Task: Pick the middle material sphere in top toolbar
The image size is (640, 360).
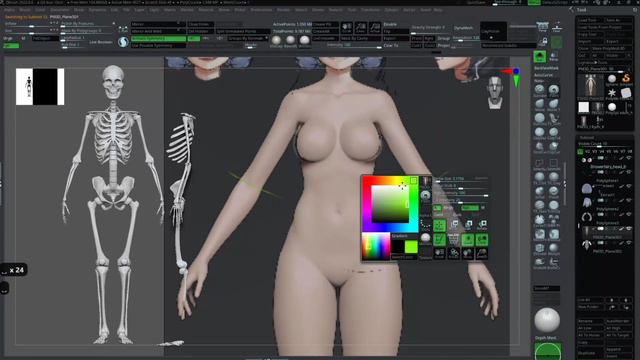Action: (290, 40)
